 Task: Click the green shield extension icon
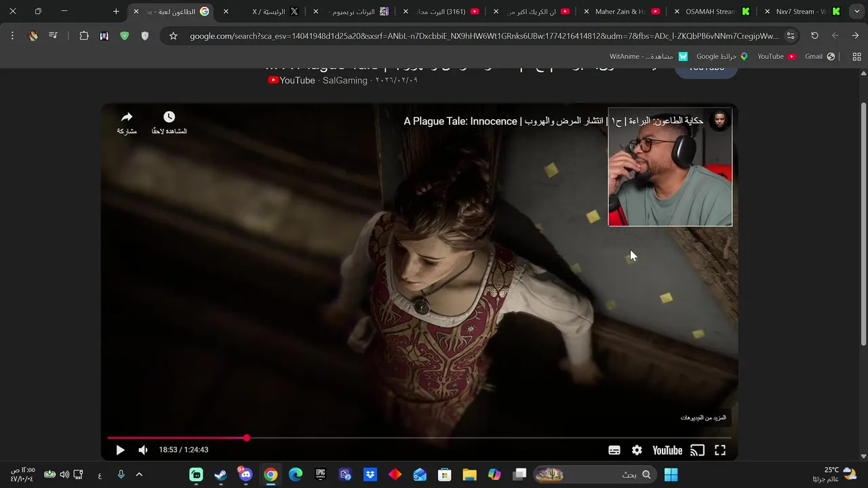click(x=124, y=36)
